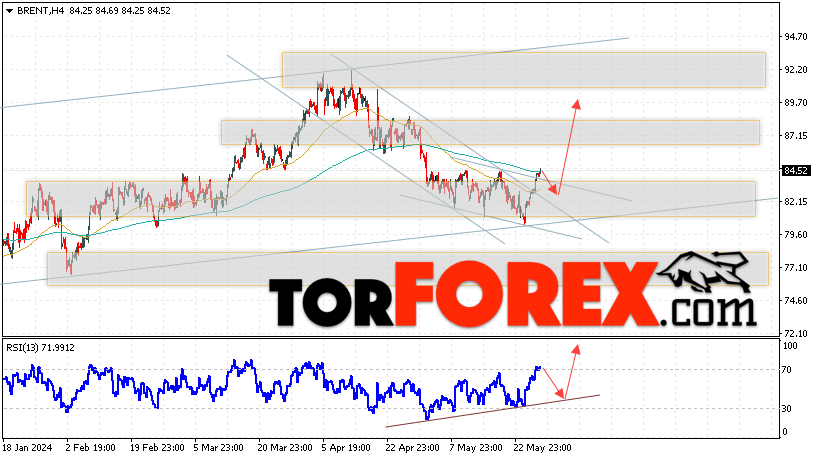
Task: Select the current price label 84.52
Action: 796,171
